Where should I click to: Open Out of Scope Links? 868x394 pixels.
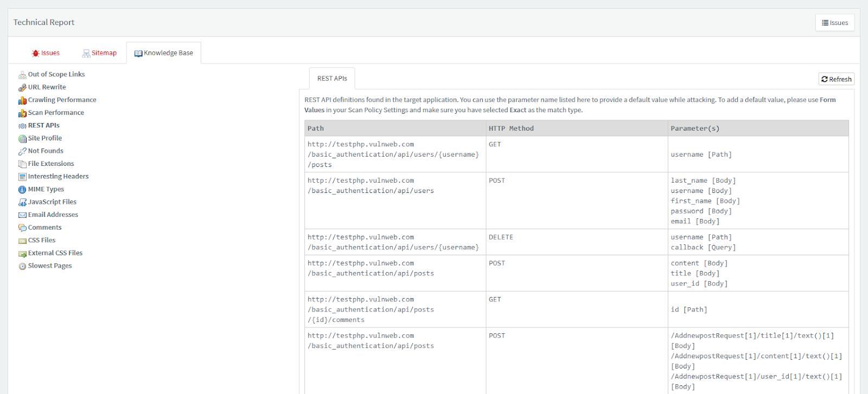(x=56, y=74)
